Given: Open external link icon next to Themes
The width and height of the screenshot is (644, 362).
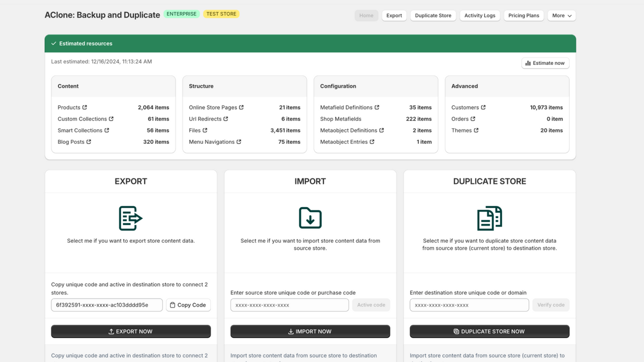Looking at the screenshot, I should click(x=476, y=130).
